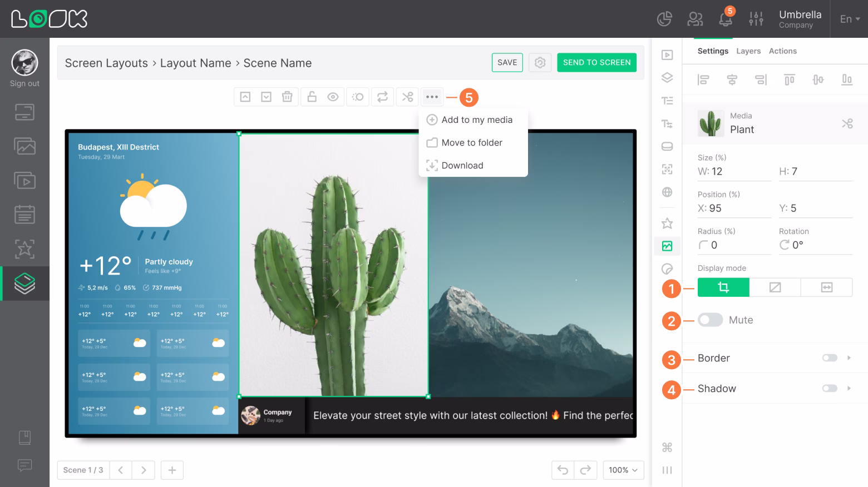Select the Settings tab
This screenshot has height=487, width=868.
pyautogui.click(x=713, y=51)
